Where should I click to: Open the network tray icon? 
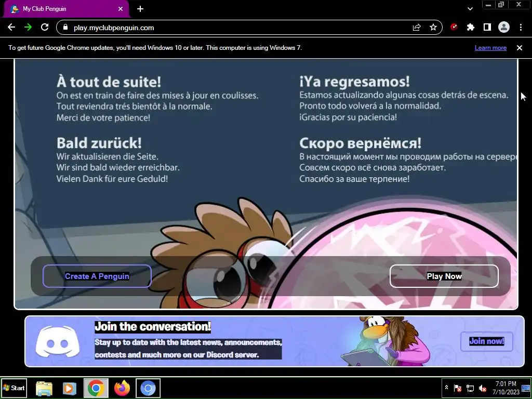(470, 388)
